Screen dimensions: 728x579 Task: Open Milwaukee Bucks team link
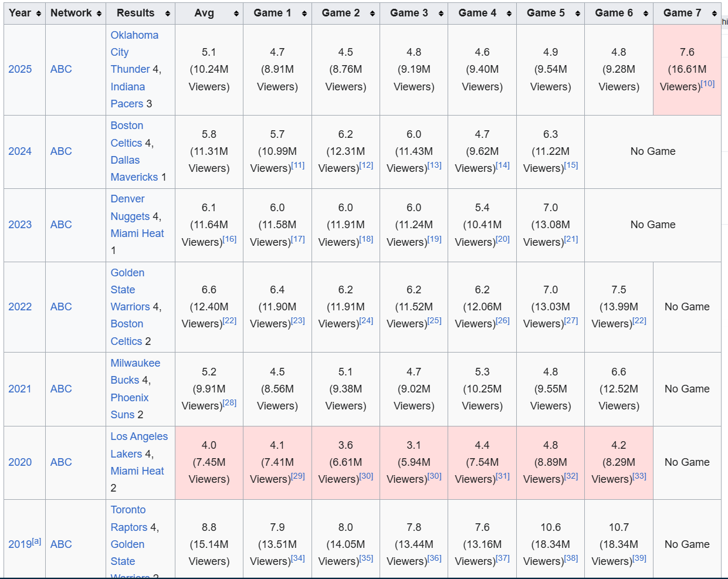[135, 371]
